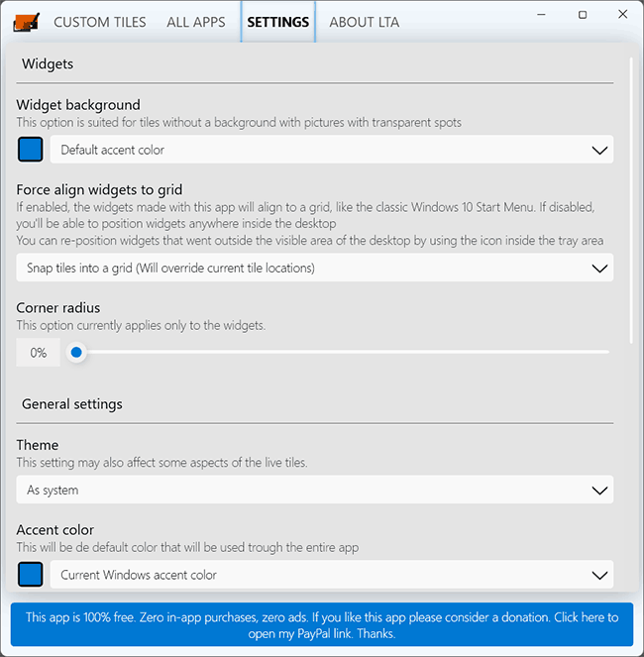Switch to the All Apps tab
This screenshot has height=657, width=644.
tap(195, 22)
